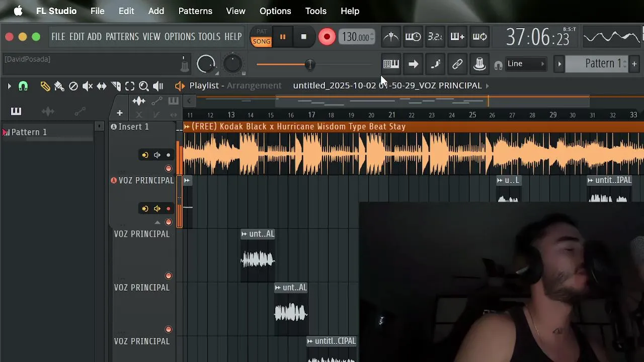
Task: Click the Record button
Action: (327, 37)
